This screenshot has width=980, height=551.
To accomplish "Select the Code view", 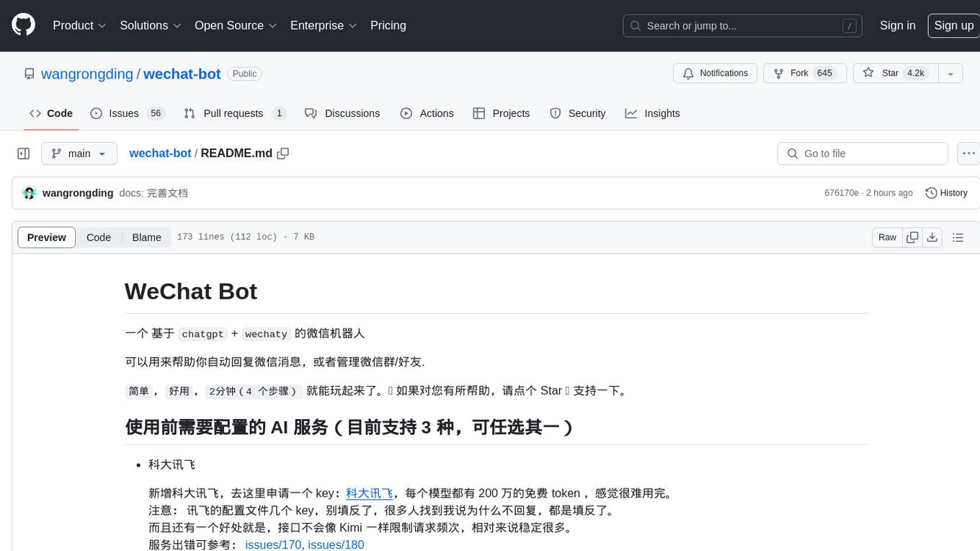I will [x=99, y=237].
